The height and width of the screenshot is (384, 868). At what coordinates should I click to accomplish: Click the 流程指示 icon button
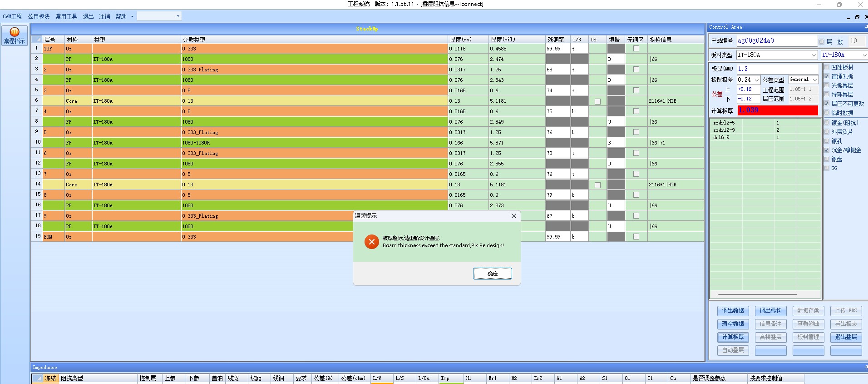(x=15, y=35)
